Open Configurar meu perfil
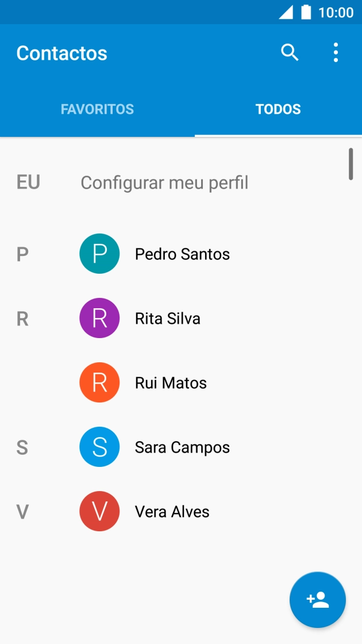 click(x=164, y=182)
